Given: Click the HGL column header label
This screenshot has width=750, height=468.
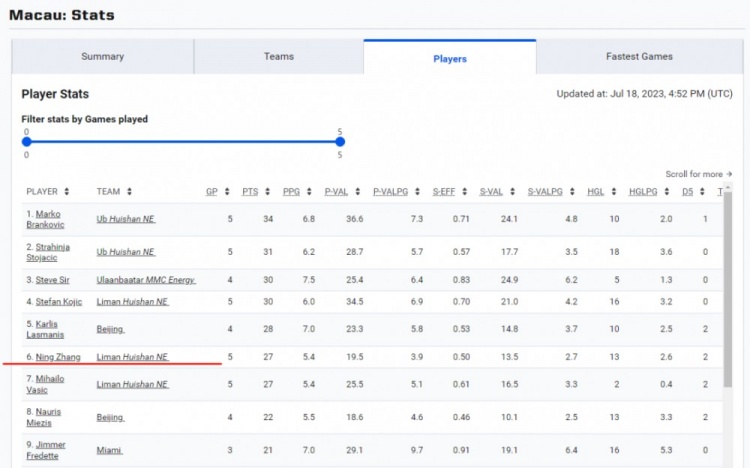Looking at the screenshot, I should coord(596,191).
